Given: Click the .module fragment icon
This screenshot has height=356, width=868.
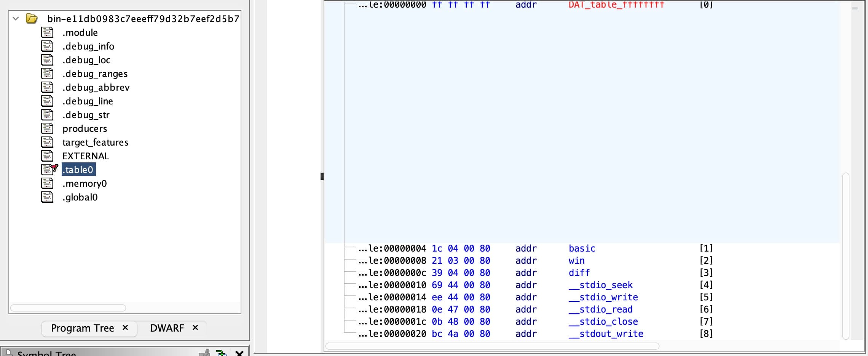Looking at the screenshot, I should pyautogui.click(x=47, y=32).
